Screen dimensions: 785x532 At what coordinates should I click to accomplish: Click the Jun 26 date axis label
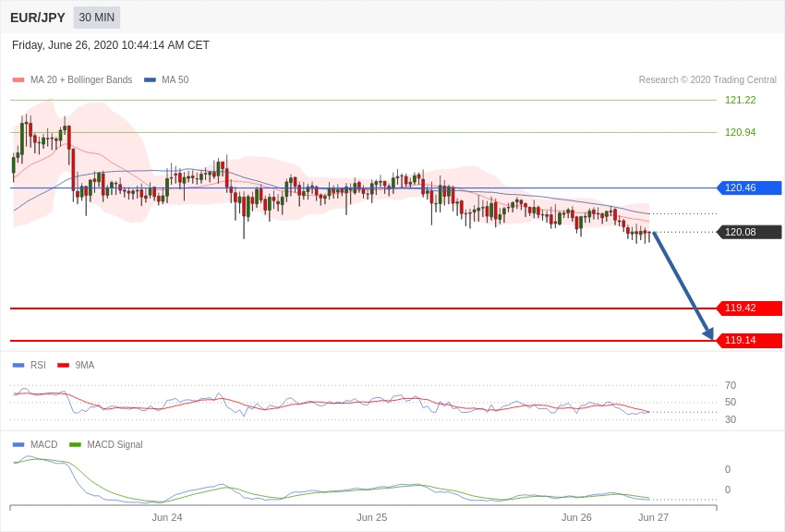point(576,517)
